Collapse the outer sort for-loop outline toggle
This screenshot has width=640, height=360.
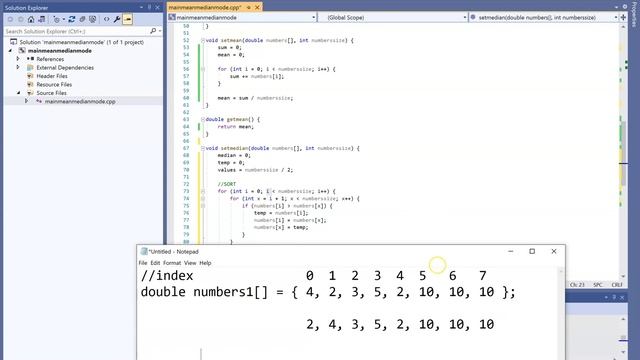(202, 191)
